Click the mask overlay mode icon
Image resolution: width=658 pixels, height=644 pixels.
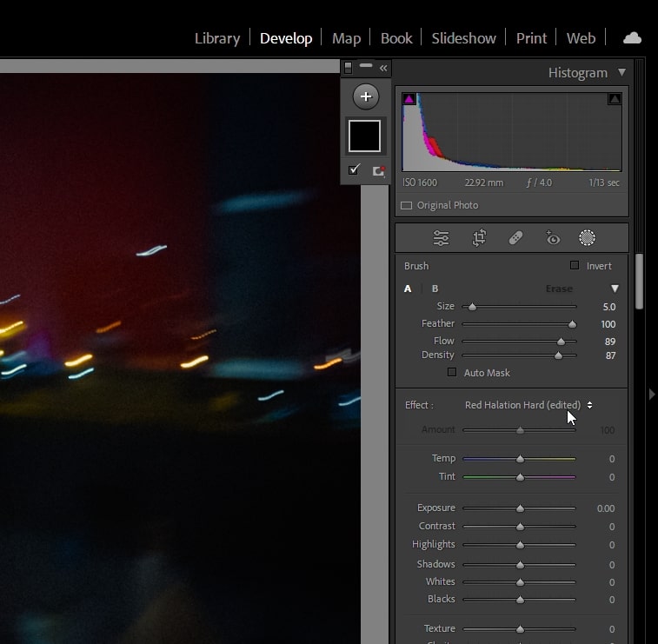pos(379,170)
